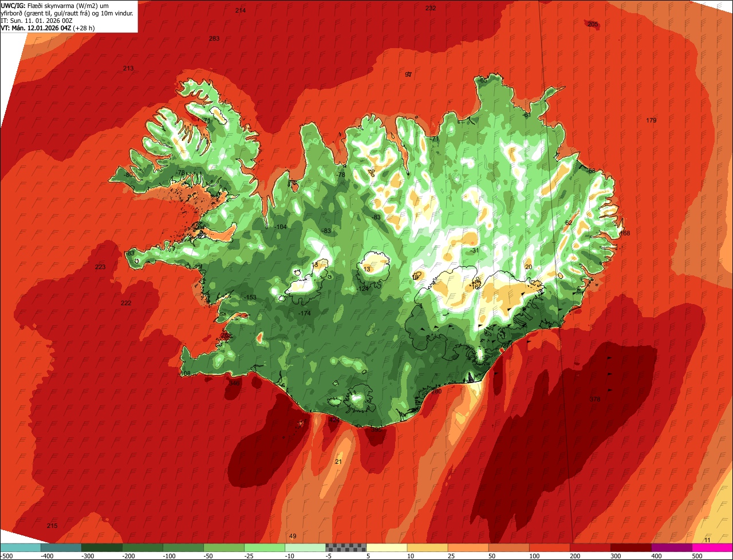Screen dimensions: 733x560
Task: Pick the dark orange swatch between 50 and 100
Action: click(x=508, y=547)
